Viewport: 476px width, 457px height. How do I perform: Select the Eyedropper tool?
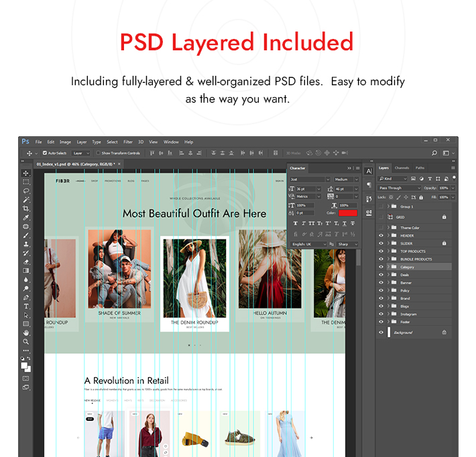click(x=26, y=217)
